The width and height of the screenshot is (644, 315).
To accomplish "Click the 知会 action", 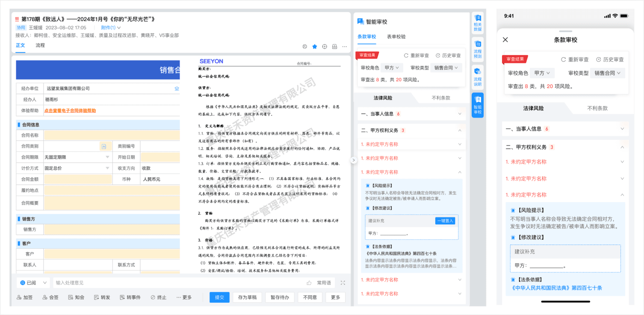I will [76, 297].
